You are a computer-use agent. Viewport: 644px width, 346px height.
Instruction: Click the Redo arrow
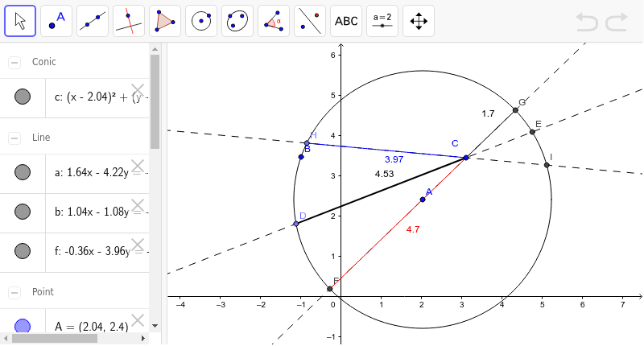[617, 22]
